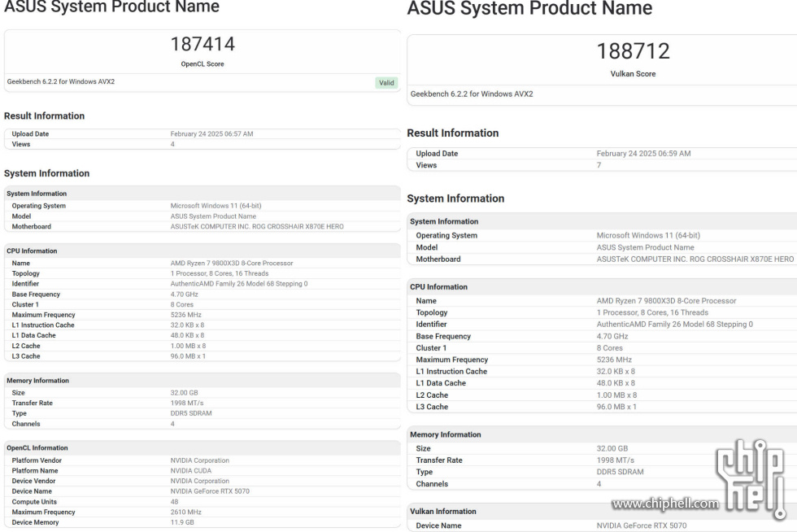Click the large "System Information" heading on the Vulkan page

[x=455, y=198]
